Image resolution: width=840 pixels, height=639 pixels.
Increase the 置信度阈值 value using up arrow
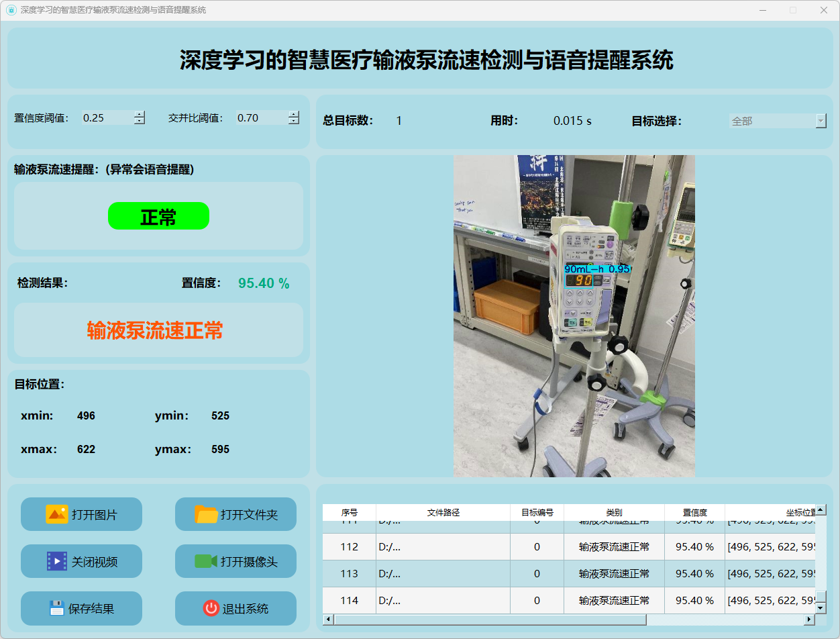tap(140, 114)
